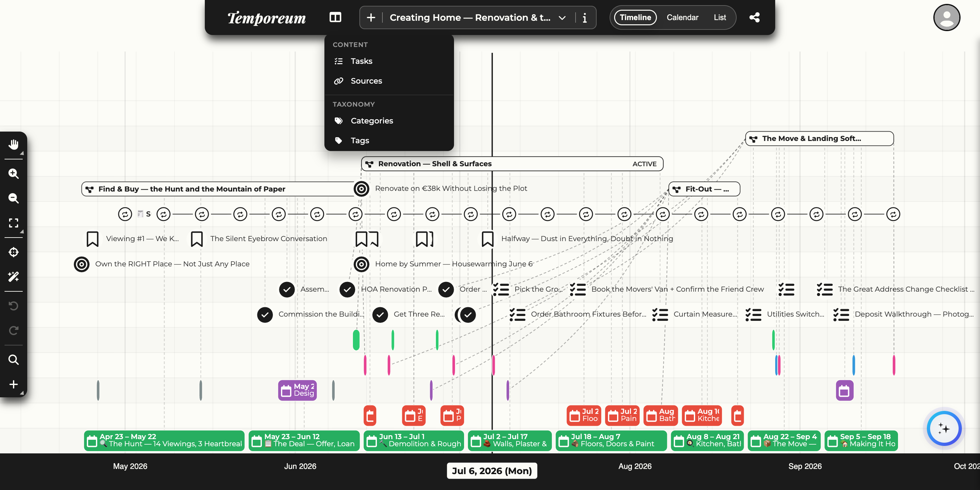Toggle the HOA Renovation P... completed checkmark

click(347, 289)
